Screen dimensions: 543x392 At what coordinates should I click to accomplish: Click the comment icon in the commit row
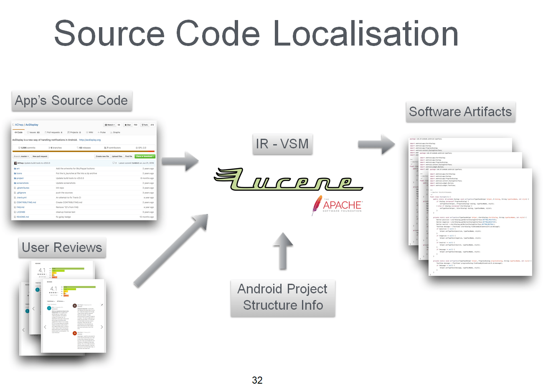pos(114,163)
